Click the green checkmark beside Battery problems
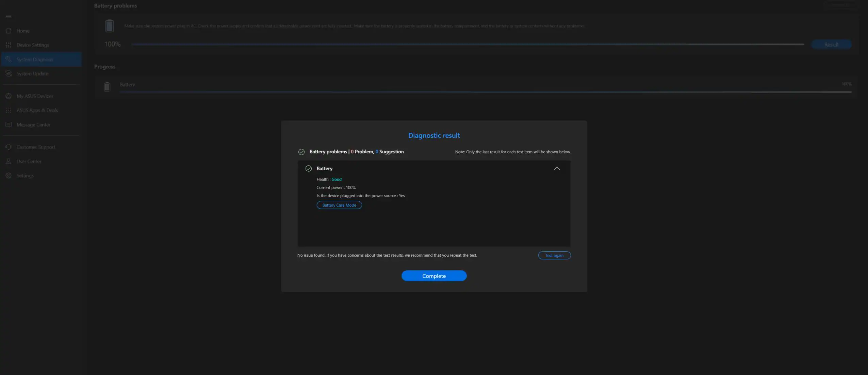 click(301, 152)
